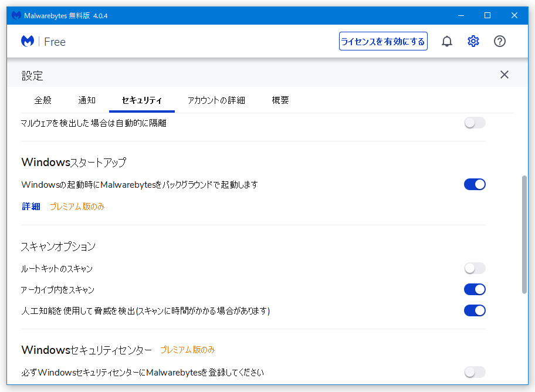Toggle マルウェアを検出した場合は自動的に隔離 switch

(x=475, y=123)
